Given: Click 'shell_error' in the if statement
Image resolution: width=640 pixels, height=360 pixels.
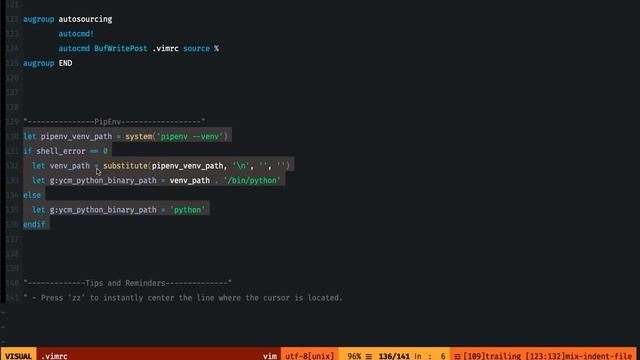Looking at the screenshot, I should coord(61,151).
